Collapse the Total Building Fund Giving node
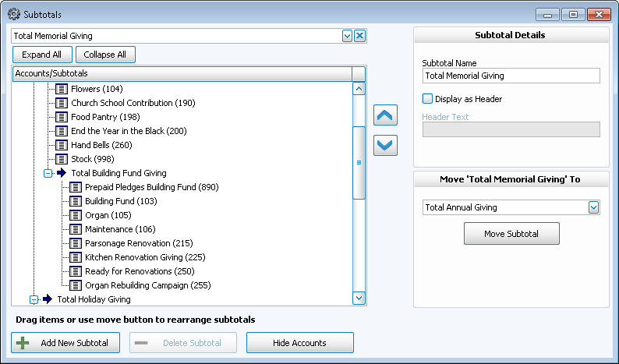The image size is (619, 364). [x=48, y=173]
